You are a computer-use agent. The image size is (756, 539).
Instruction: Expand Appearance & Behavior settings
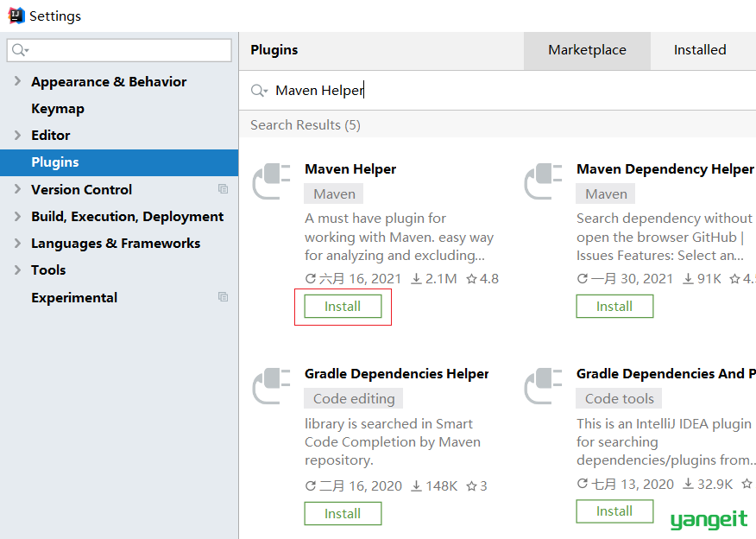coord(17,81)
